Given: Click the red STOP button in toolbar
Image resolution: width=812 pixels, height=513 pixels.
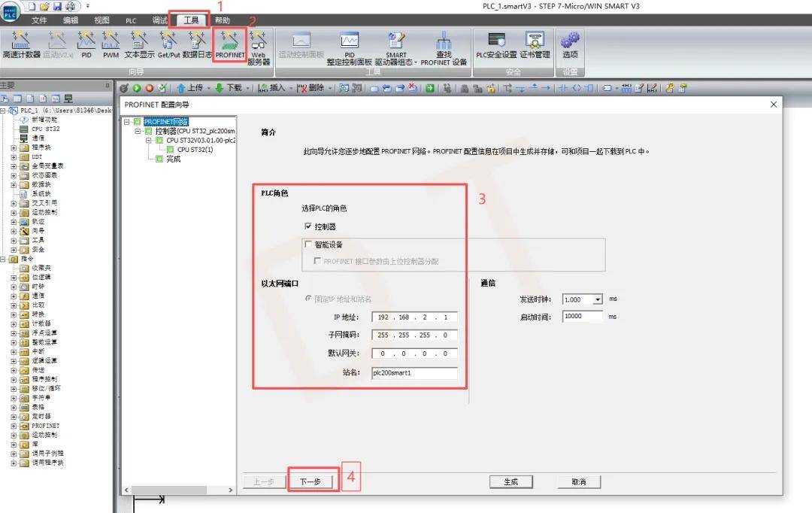Looking at the screenshot, I should (x=149, y=88).
